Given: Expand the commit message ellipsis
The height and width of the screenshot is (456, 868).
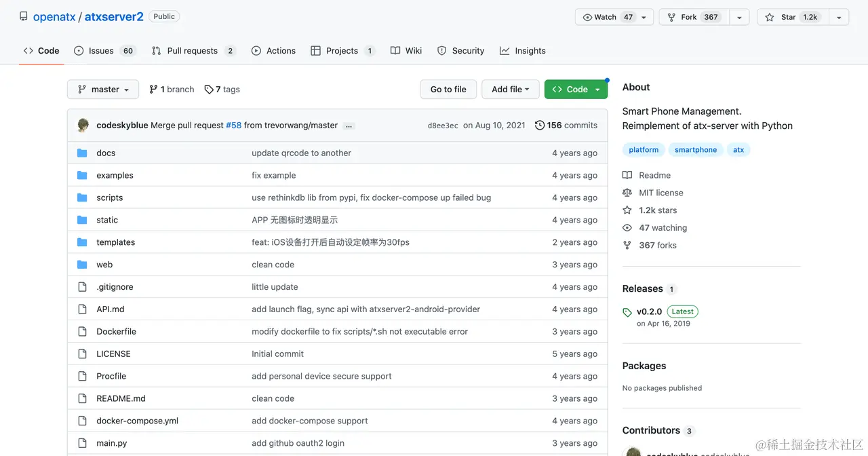Looking at the screenshot, I should (349, 126).
